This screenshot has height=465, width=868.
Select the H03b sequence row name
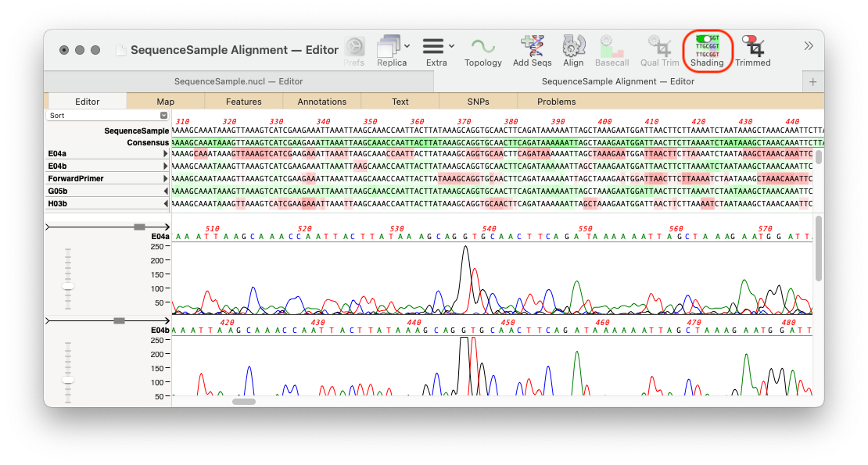[x=58, y=203]
